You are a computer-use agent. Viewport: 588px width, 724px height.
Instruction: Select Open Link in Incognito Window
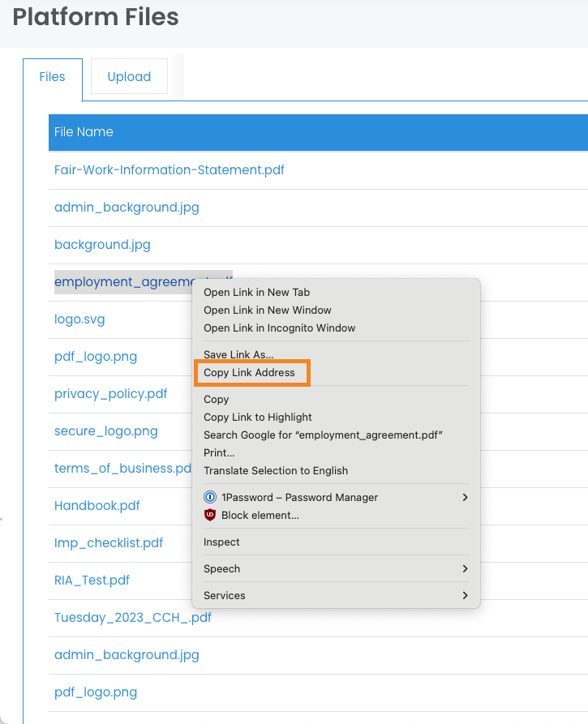click(279, 328)
